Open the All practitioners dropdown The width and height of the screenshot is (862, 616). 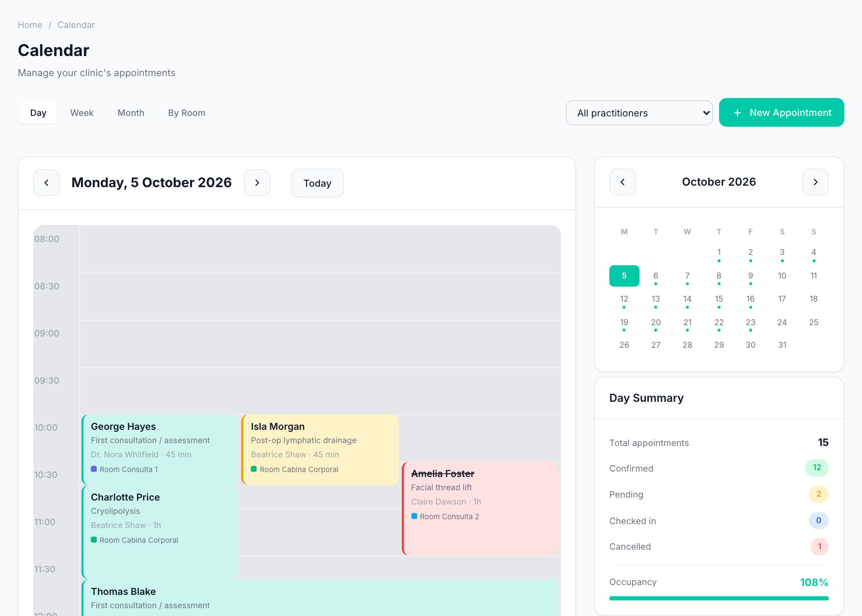(x=639, y=113)
